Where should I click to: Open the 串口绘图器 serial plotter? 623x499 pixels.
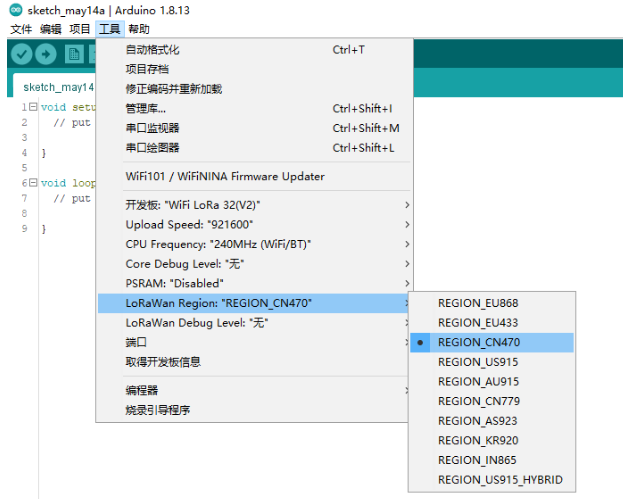point(255,148)
